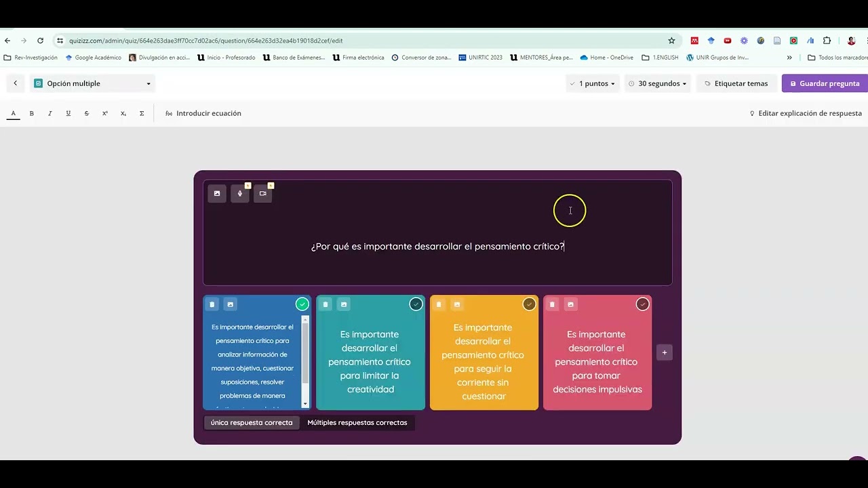868x488 pixels.
Task: Click 'Guardar pregunta' button
Action: click(x=825, y=83)
